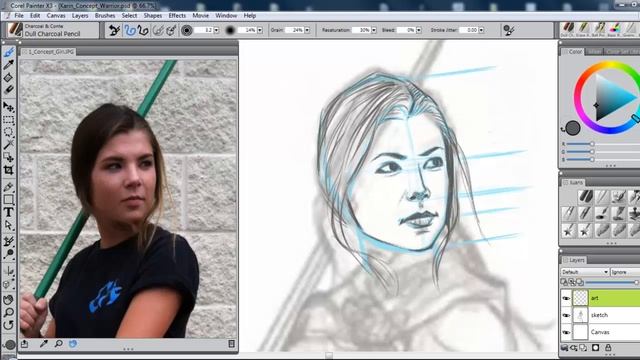The height and width of the screenshot is (360, 640).
Task: Select the Brush tool in the toolbox
Action: (9, 52)
